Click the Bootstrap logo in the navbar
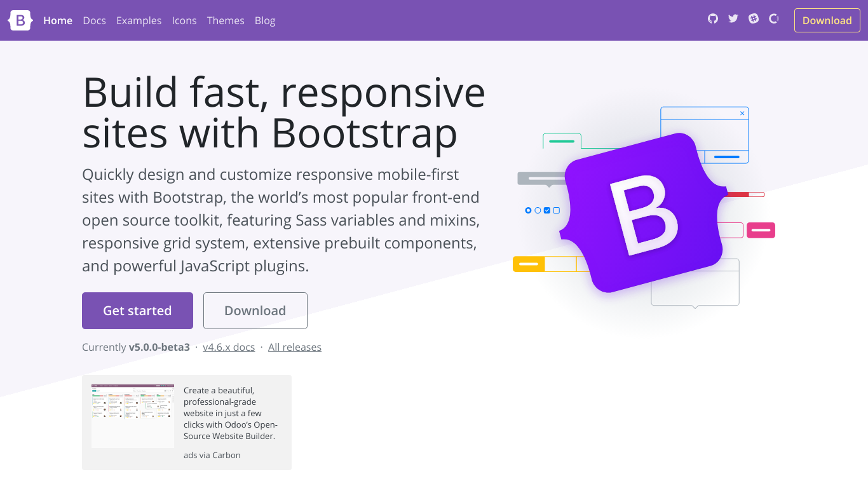Viewport: 868px width, 488px height. 20,20
